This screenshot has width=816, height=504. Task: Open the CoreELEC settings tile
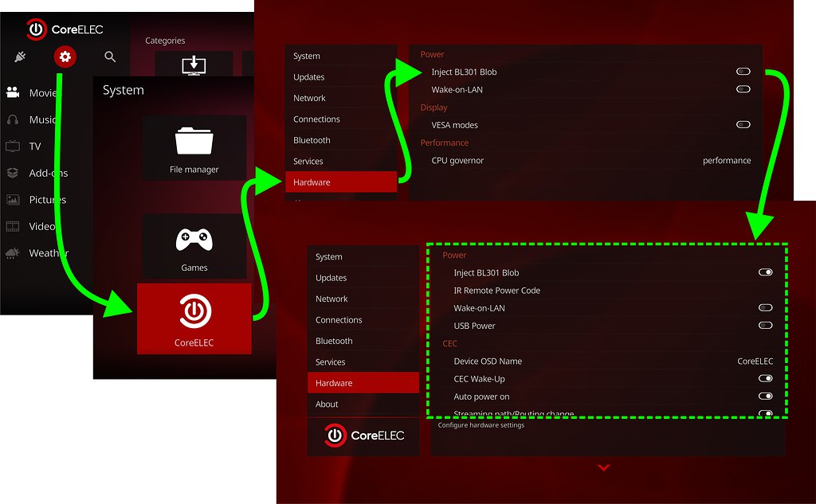tap(194, 318)
